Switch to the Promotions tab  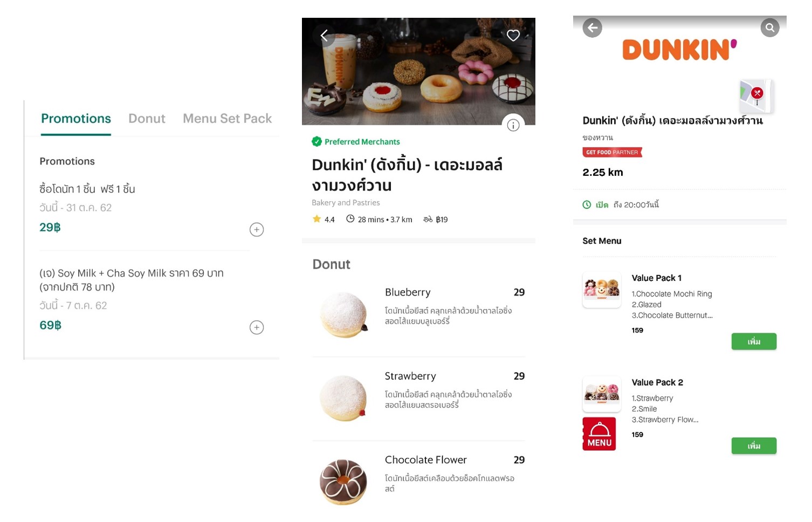(x=76, y=119)
